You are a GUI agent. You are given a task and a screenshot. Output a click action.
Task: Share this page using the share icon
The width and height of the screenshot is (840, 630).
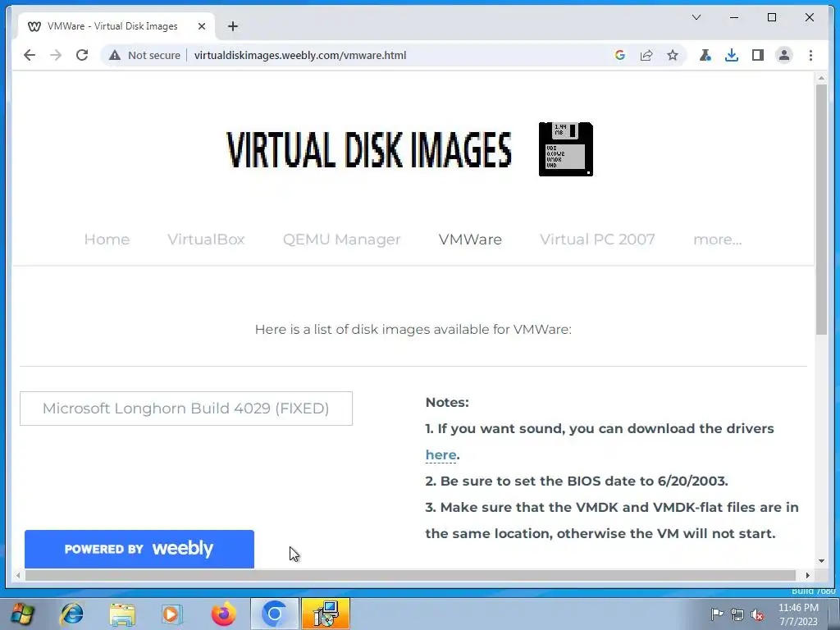(x=646, y=55)
